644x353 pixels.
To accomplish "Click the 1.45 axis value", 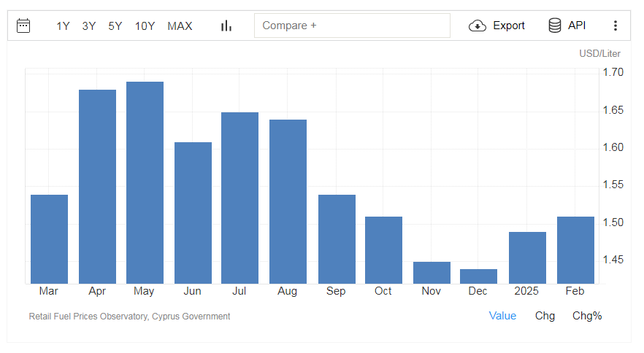I will [613, 260].
